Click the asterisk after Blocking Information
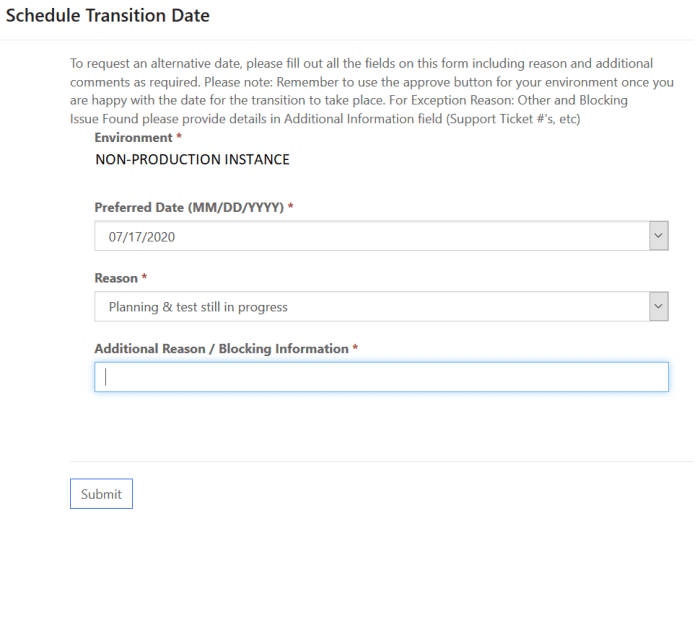This screenshot has height=617, width=700. tap(355, 349)
